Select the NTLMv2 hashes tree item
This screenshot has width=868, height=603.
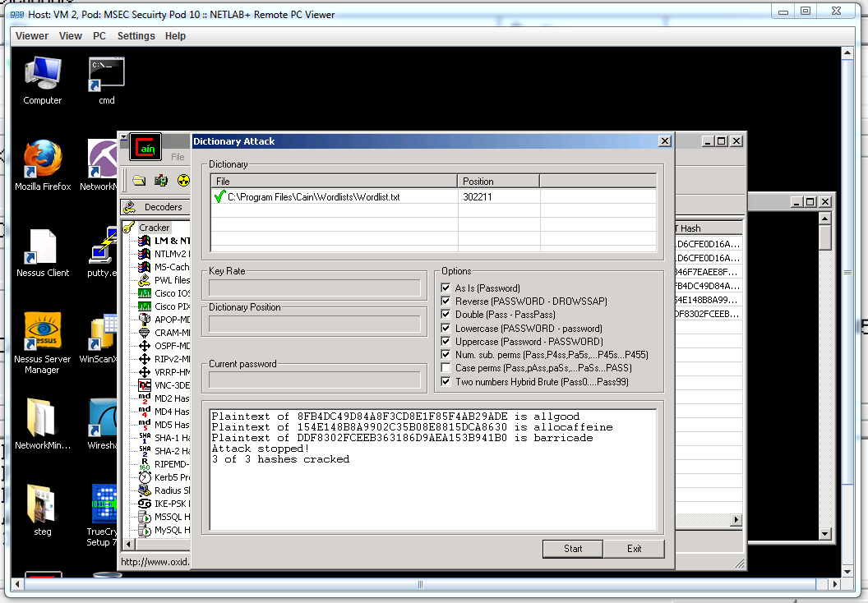tap(164, 254)
